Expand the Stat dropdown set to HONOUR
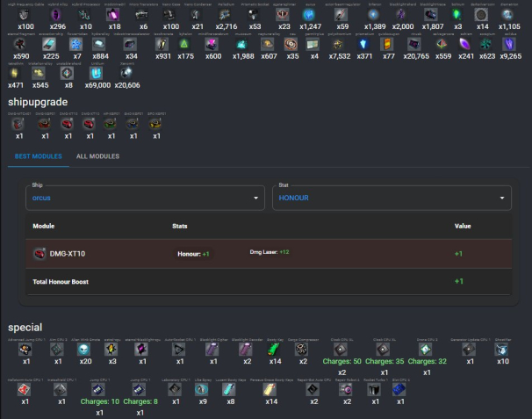 [392, 198]
